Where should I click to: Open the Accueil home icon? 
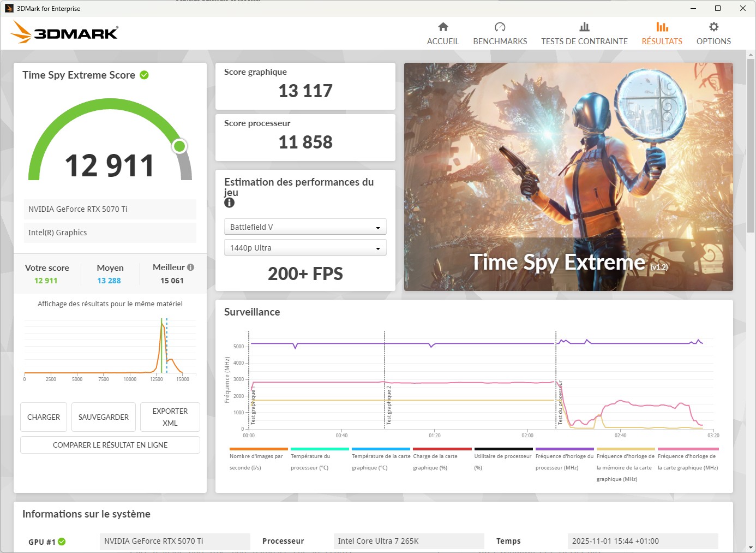(443, 26)
